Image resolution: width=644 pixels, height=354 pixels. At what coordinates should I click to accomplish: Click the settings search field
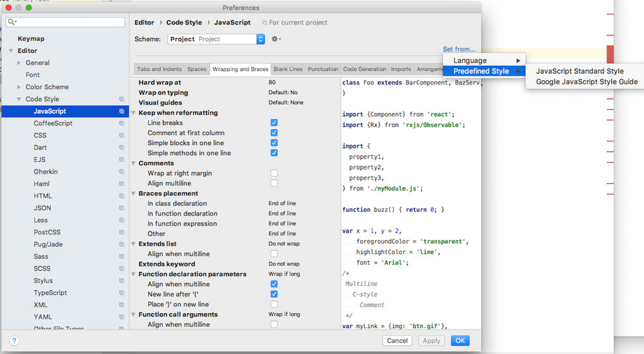tap(65, 22)
